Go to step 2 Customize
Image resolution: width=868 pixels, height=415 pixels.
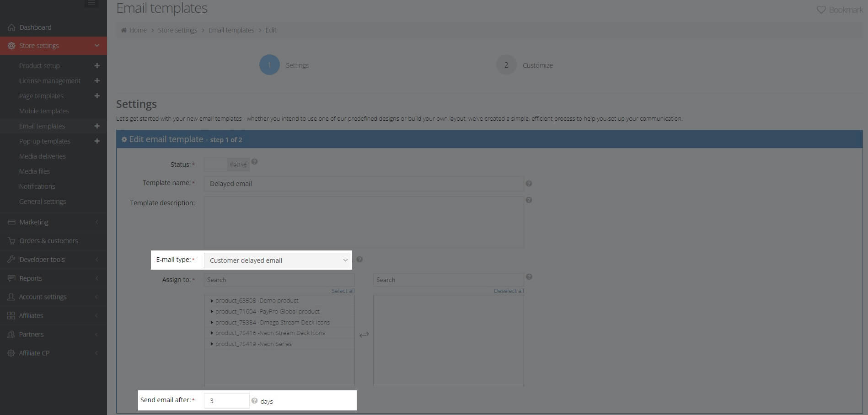coord(506,64)
